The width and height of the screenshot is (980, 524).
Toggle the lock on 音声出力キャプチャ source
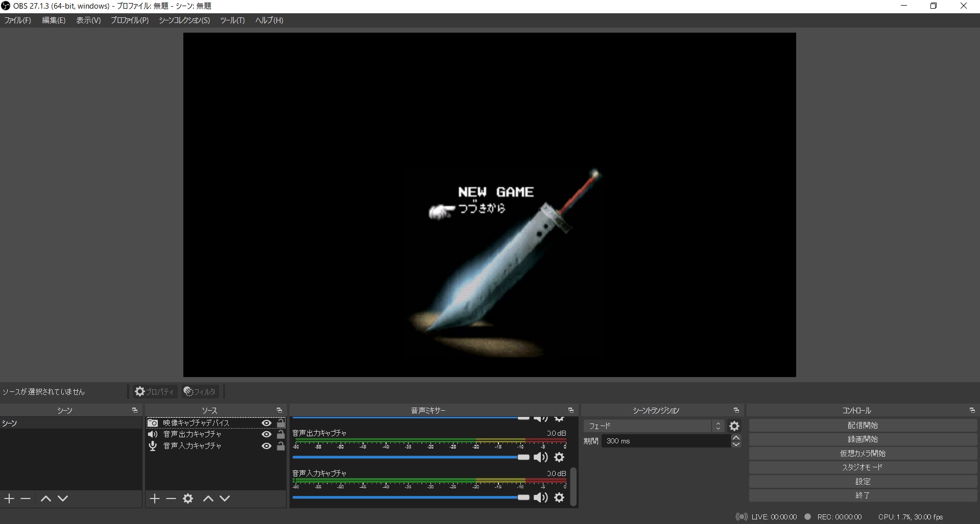pyautogui.click(x=281, y=434)
